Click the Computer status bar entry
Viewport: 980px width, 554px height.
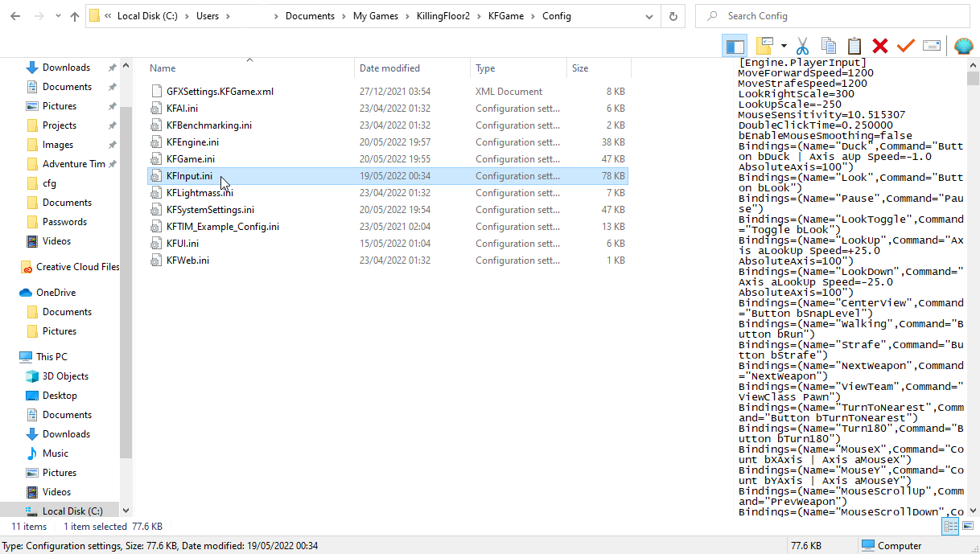tap(891, 546)
